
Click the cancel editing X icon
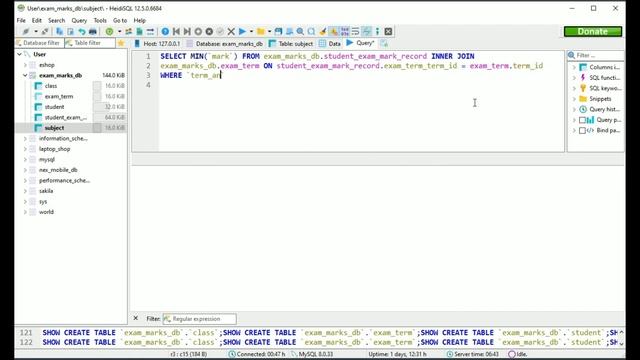pos(231,31)
